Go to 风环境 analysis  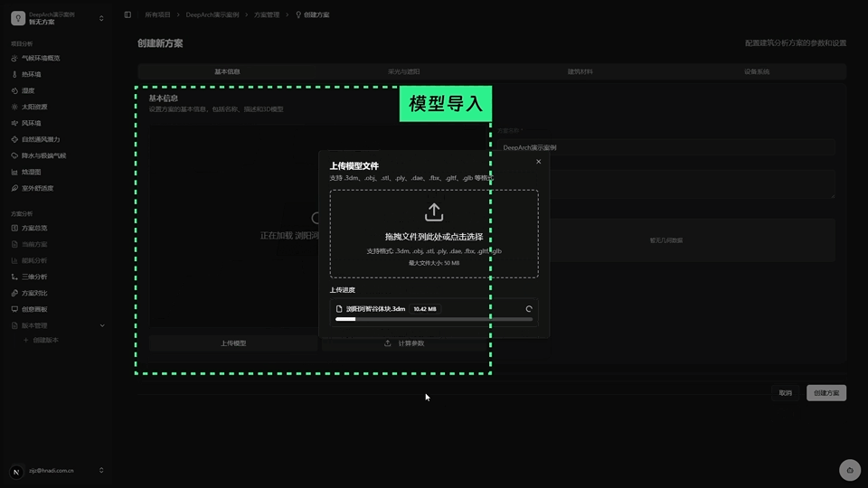point(31,123)
